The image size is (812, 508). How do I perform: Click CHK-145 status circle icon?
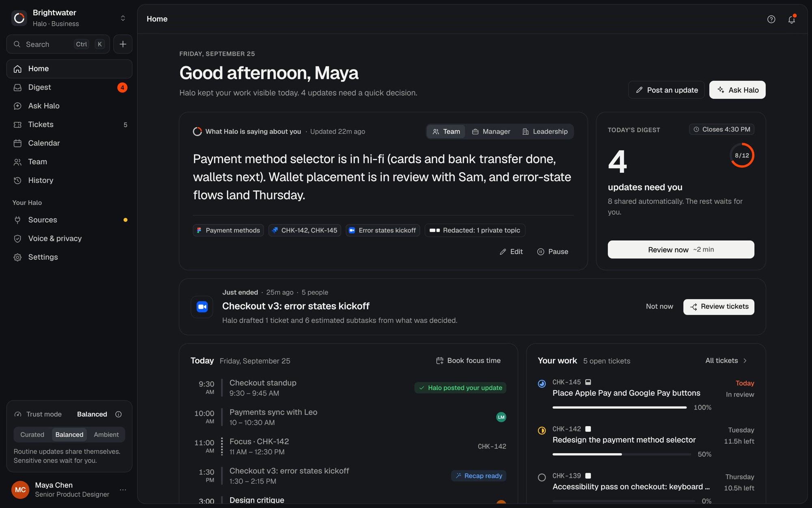pyautogui.click(x=542, y=384)
